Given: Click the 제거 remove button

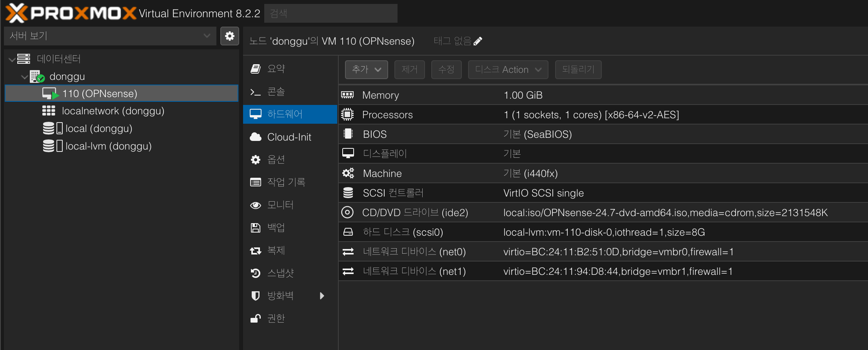Looking at the screenshot, I should 409,70.
